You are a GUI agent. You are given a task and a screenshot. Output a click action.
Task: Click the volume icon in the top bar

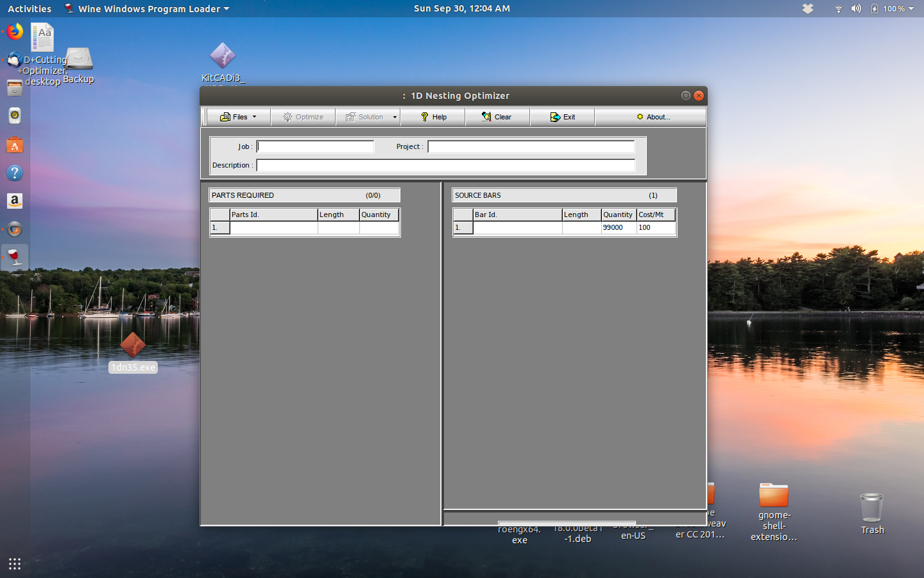856,8
